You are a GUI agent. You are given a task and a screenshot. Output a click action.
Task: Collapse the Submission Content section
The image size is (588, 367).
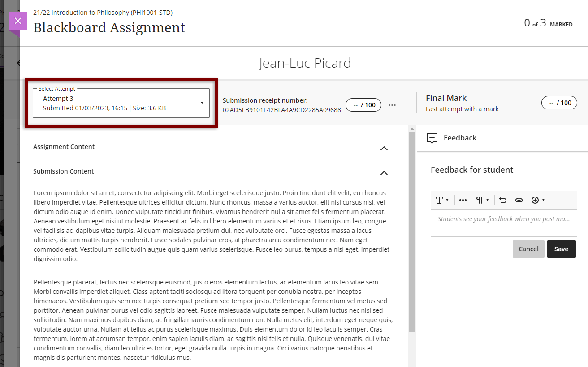(384, 173)
